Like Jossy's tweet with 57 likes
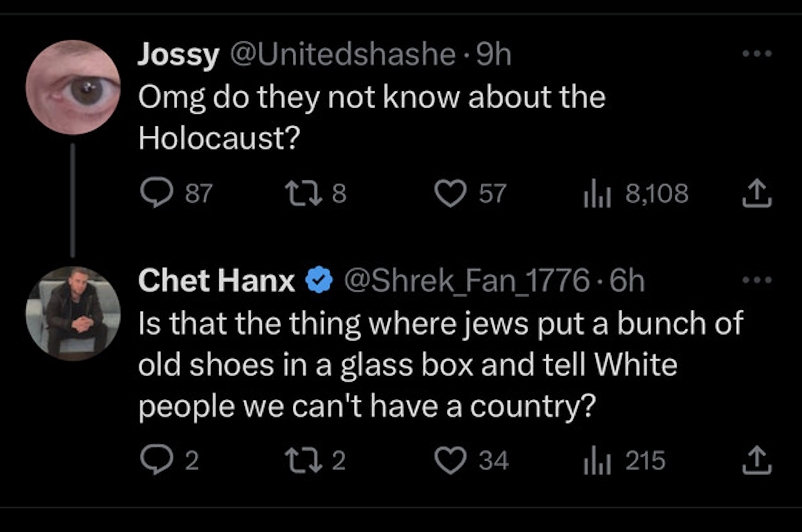The width and height of the screenshot is (802, 532). (450, 194)
